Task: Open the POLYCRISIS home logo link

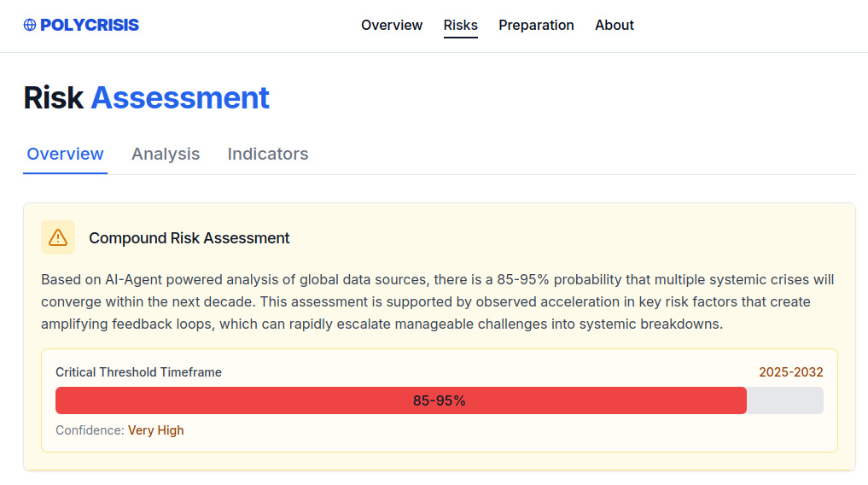Action: coord(81,26)
